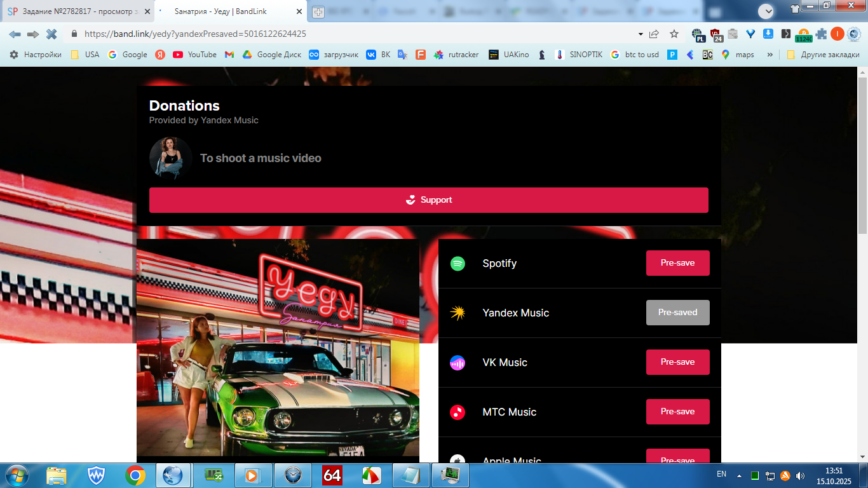Pre-save the release on VK Music
The height and width of the screenshot is (488, 868).
point(677,362)
